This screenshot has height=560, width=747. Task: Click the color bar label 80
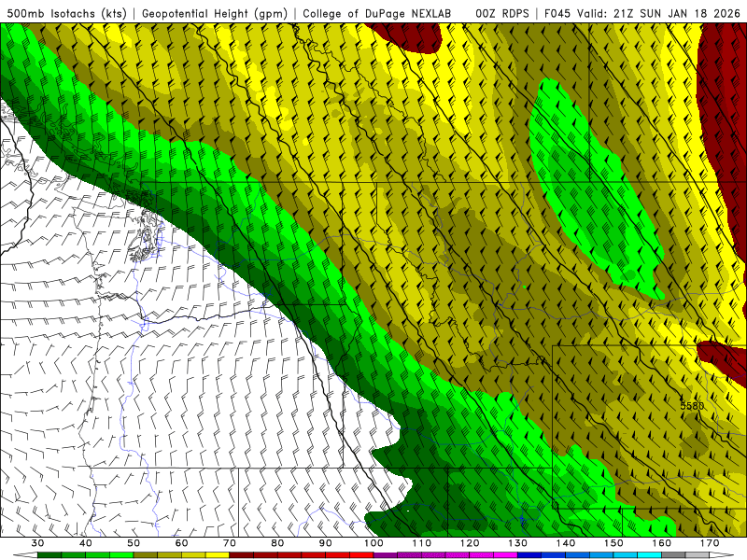click(x=277, y=543)
